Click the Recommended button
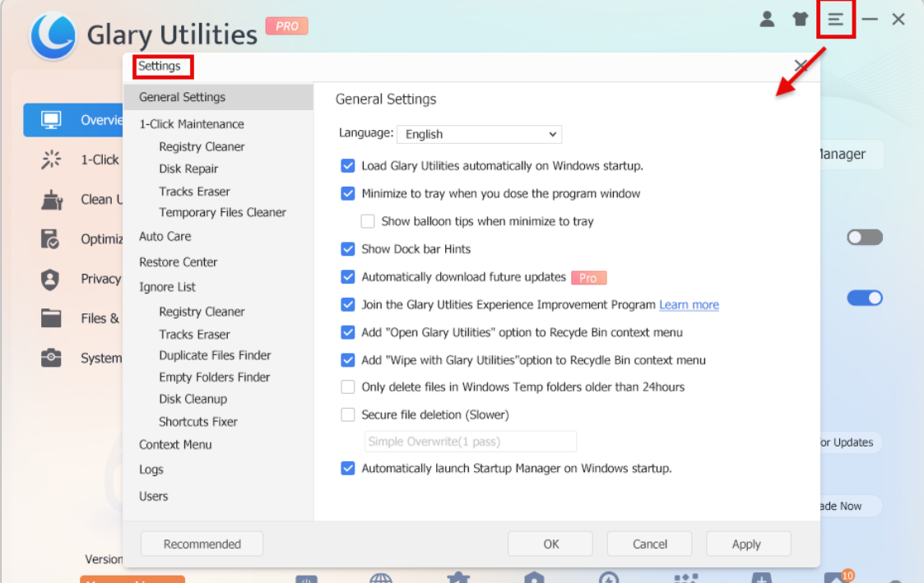Viewport: 924px width, 583px height. (x=202, y=544)
